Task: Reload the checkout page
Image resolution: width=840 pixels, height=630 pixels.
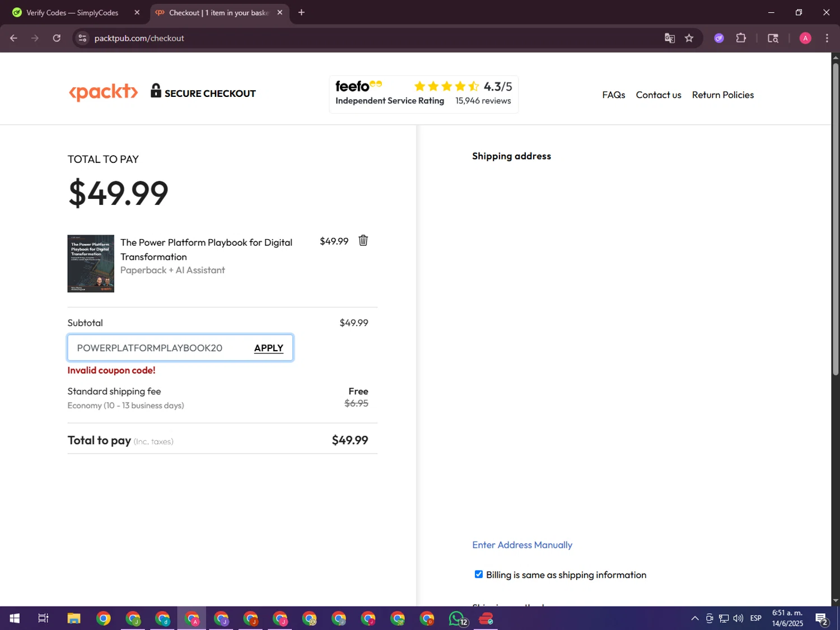Action: (x=57, y=38)
